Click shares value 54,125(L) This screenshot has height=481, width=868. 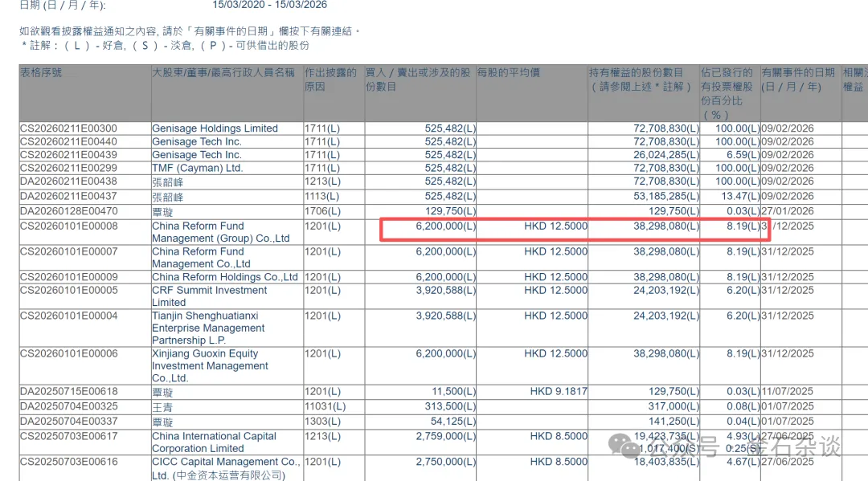(x=452, y=422)
